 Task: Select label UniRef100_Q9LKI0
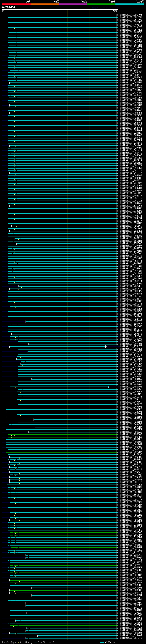pos(131,35)
